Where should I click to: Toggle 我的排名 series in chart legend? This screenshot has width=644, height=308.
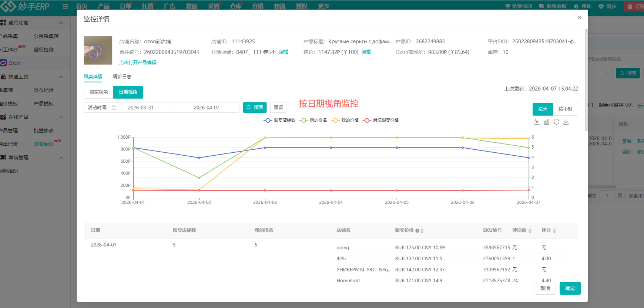click(x=314, y=120)
